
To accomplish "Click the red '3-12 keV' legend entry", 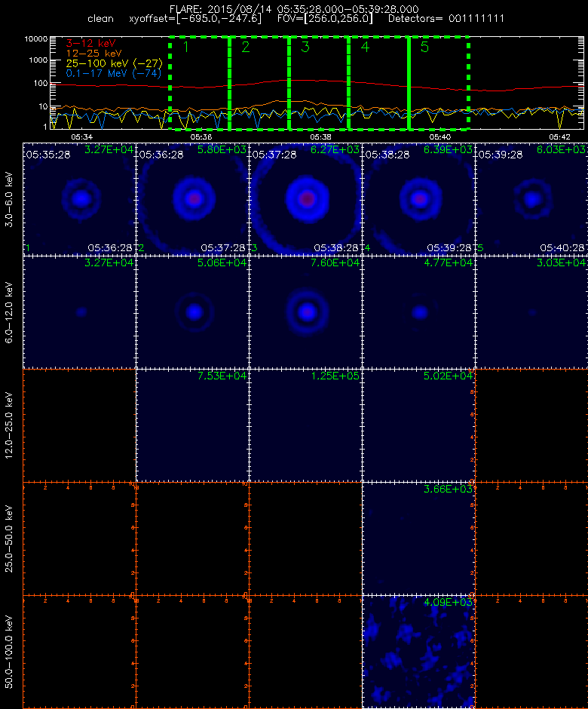I will 91,44.
